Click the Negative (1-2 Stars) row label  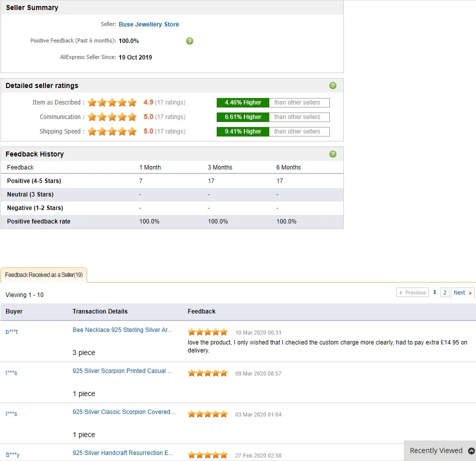(35, 208)
